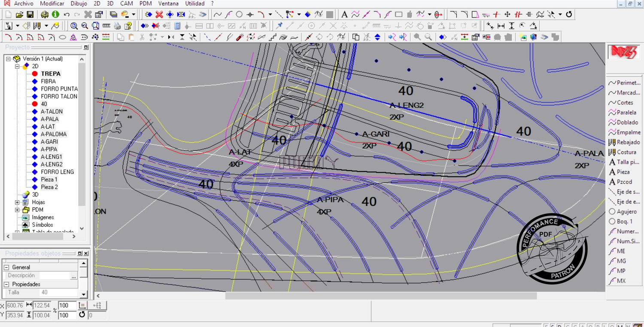Click the Descripción ellipsis button
This screenshot has height=327, width=644.
pyautogui.click(x=74, y=276)
